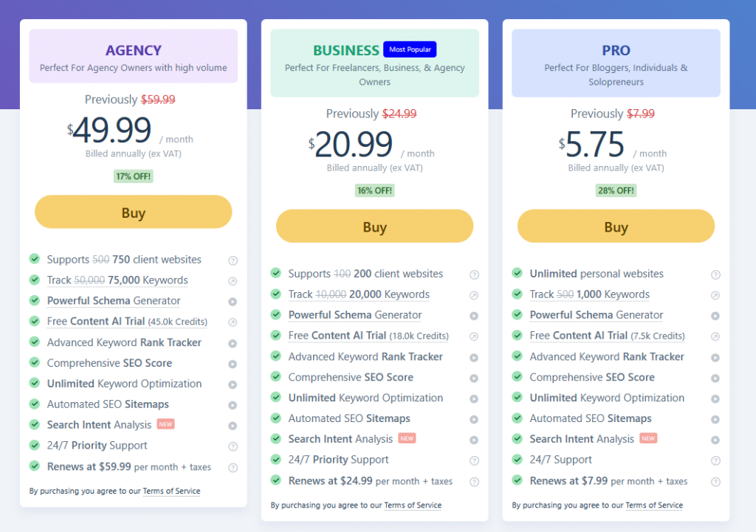The height and width of the screenshot is (532, 756).
Task: Open help icon beside Pro Unlimited personal websites
Action: pyautogui.click(x=715, y=274)
